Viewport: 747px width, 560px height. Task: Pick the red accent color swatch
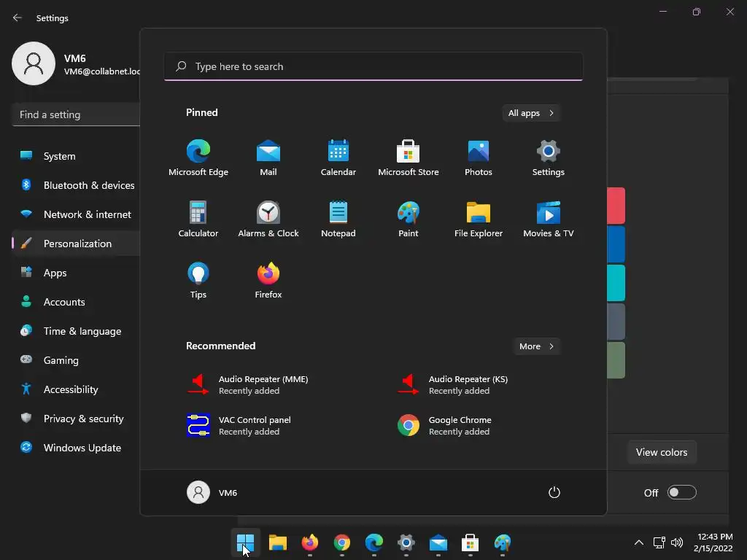coord(616,206)
